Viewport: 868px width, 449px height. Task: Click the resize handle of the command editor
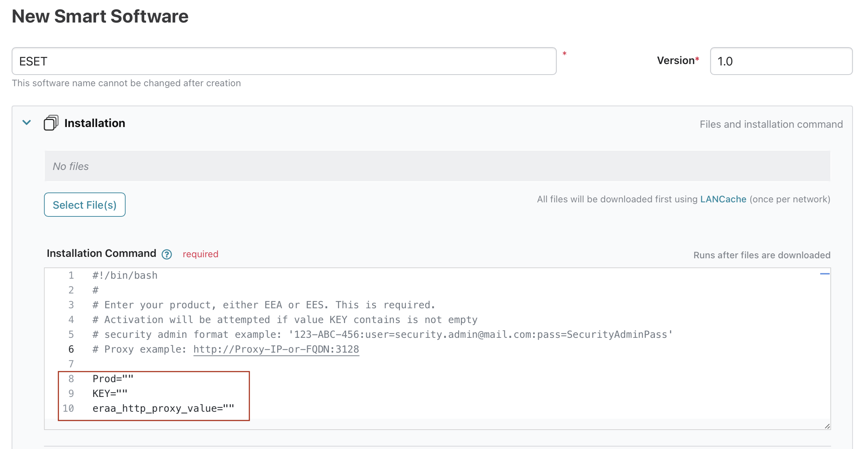(827, 426)
